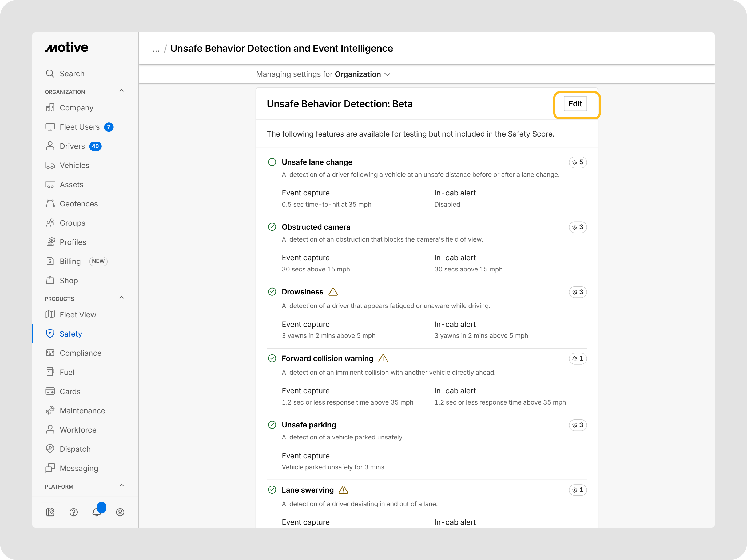Click the Unsafe lane change status circle
The height and width of the screenshot is (560, 747).
pos(272,162)
